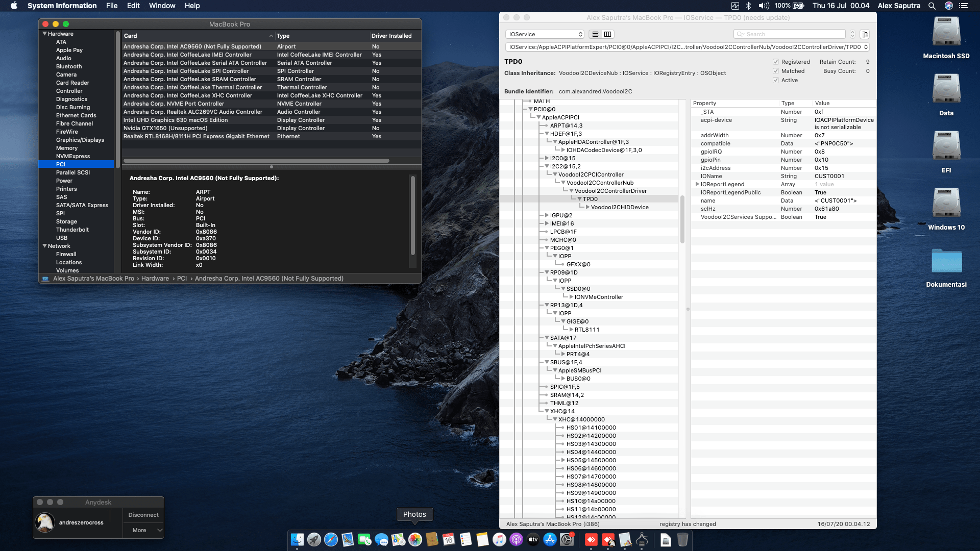Open the IOService plane dropdown

click(544, 34)
